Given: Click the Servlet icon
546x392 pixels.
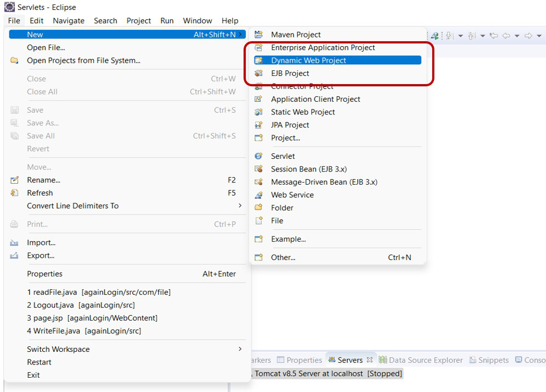Looking at the screenshot, I should click(258, 156).
